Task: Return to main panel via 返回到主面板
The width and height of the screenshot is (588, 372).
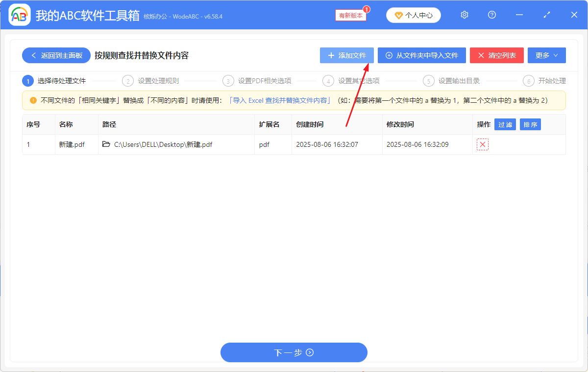Action: tap(56, 55)
